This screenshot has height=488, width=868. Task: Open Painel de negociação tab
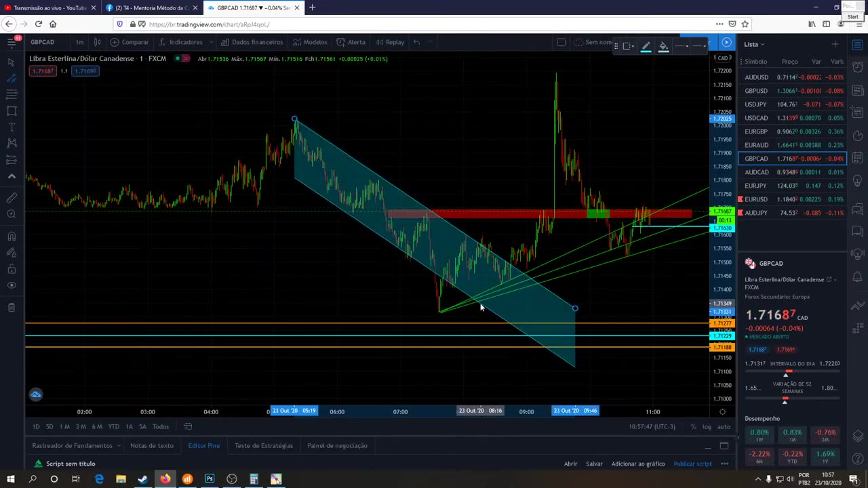pyautogui.click(x=337, y=445)
